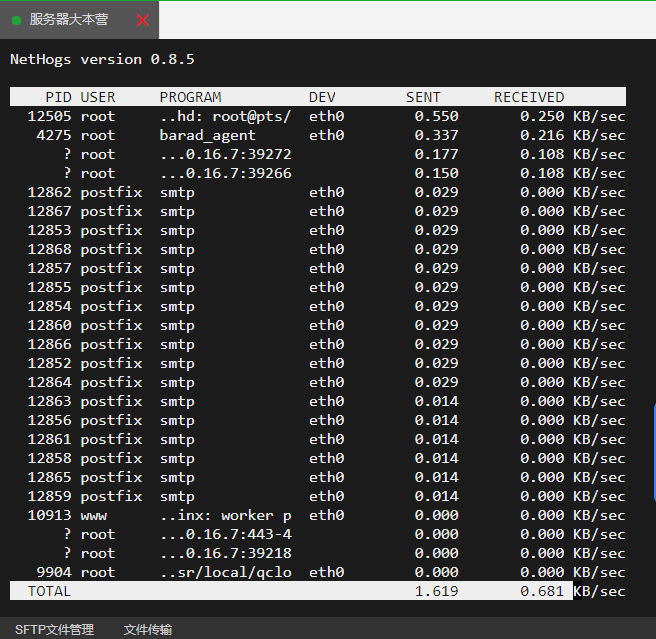656x639 pixels.
Task: Click PID 12863 postfix row
Action: [318, 401]
